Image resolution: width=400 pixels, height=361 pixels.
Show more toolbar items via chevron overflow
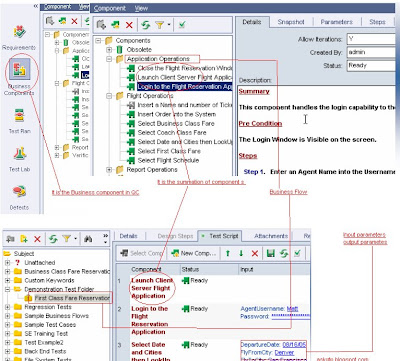(106, 236)
